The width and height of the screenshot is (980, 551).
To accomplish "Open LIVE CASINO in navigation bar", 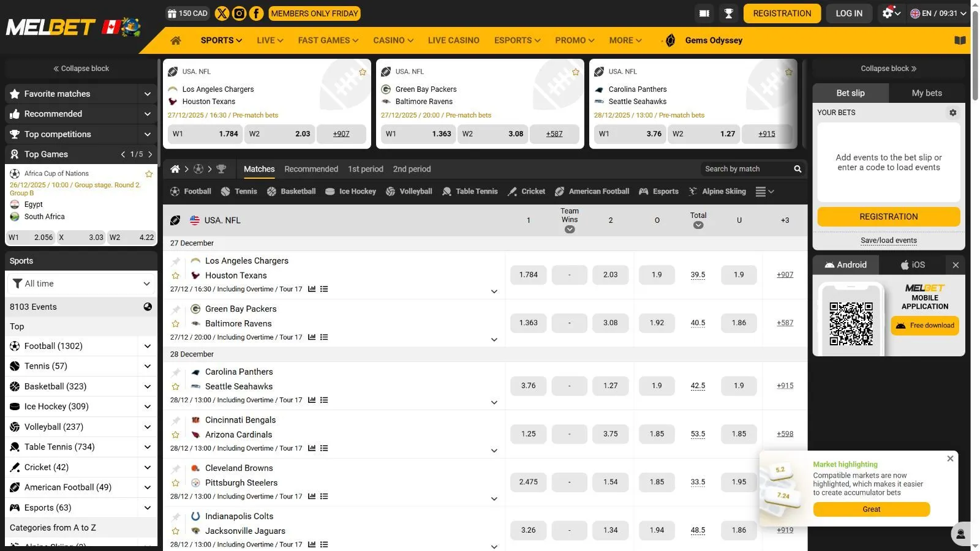I will coord(454,40).
